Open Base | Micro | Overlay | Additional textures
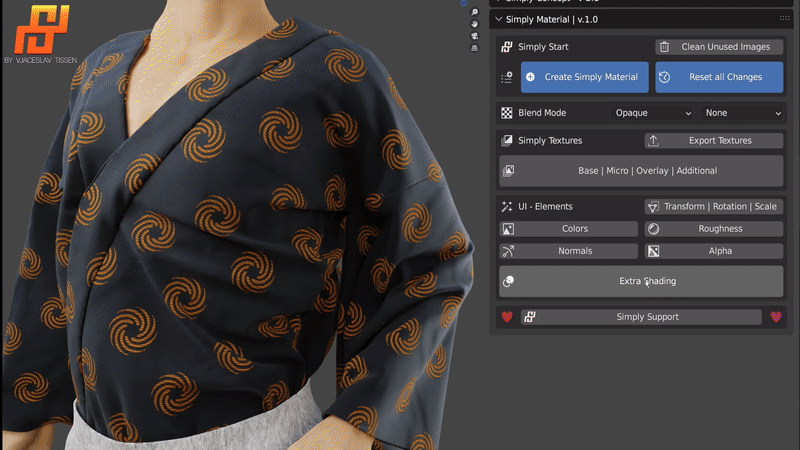The image size is (800, 450). pos(641,171)
